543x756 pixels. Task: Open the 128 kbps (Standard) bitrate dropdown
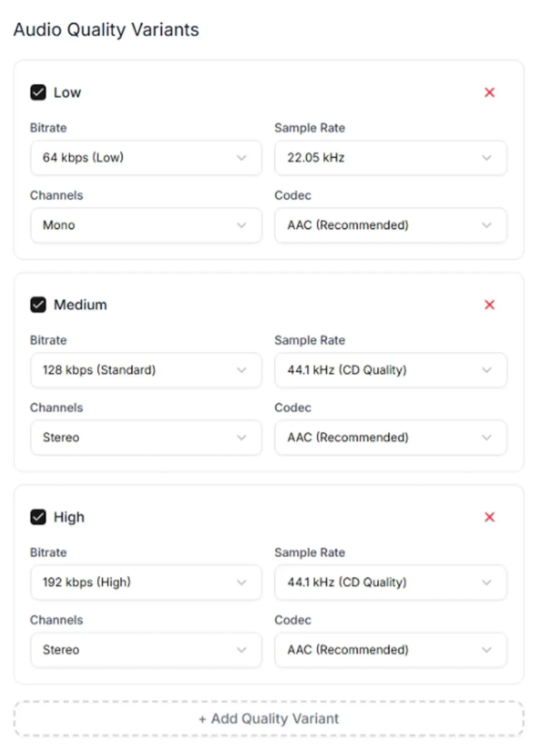(146, 370)
